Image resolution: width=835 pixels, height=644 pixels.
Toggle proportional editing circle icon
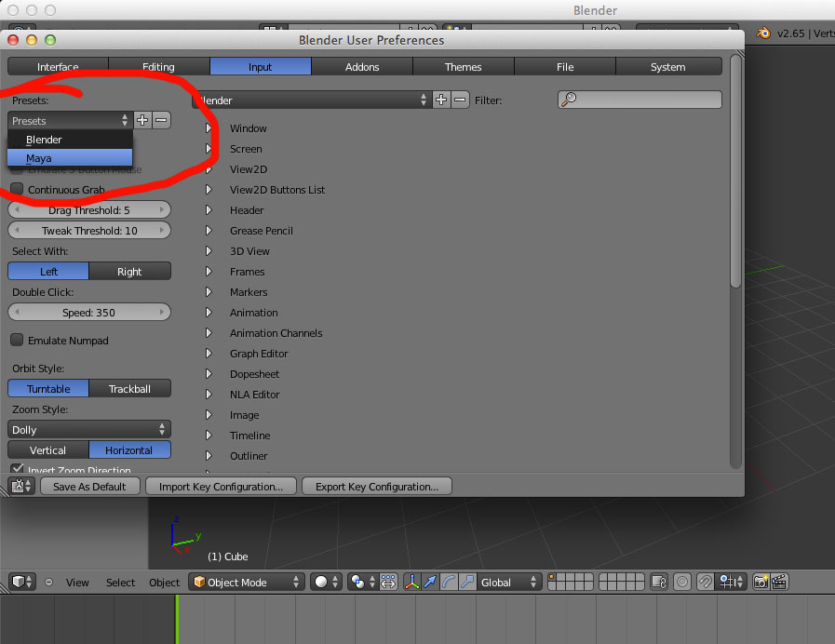[682, 582]
